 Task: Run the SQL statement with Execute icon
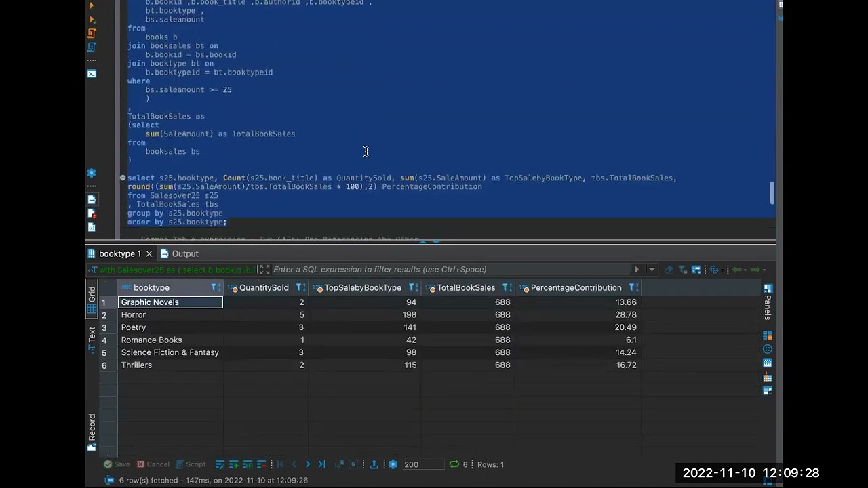(x=92, y=5)
